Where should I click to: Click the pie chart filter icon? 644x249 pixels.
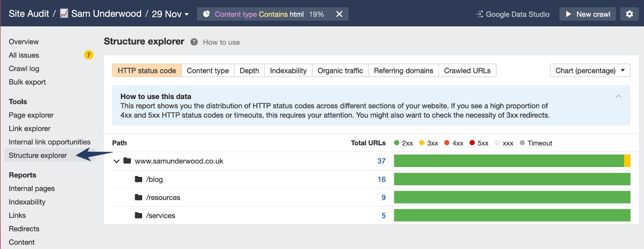[206, 14]
